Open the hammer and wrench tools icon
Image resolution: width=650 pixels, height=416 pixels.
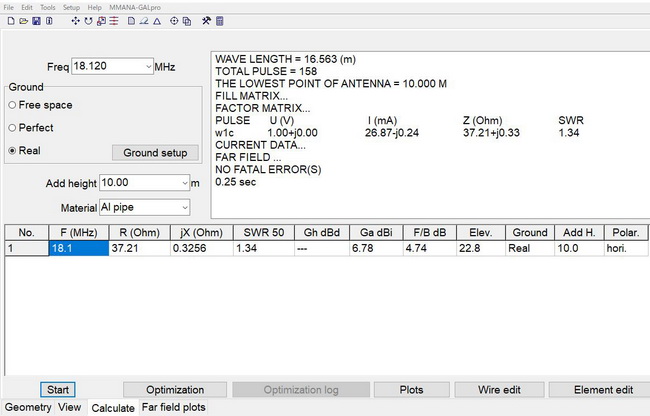coord(205,21)
